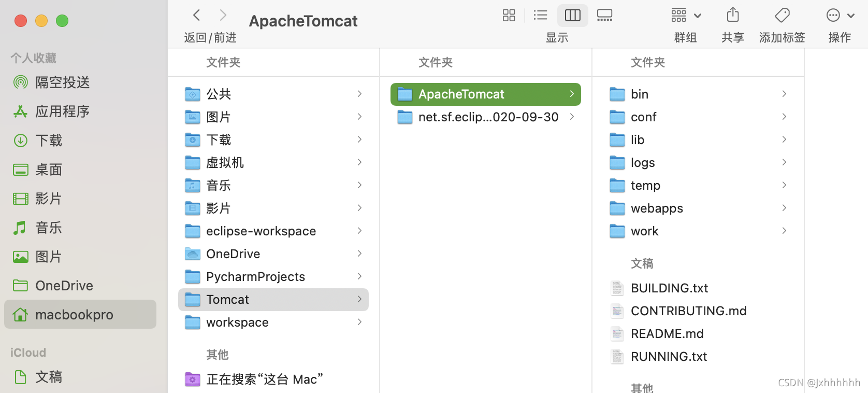This screenshot has height=393, width=868.
Task: Open the logs folder
Action: (698, 162)
